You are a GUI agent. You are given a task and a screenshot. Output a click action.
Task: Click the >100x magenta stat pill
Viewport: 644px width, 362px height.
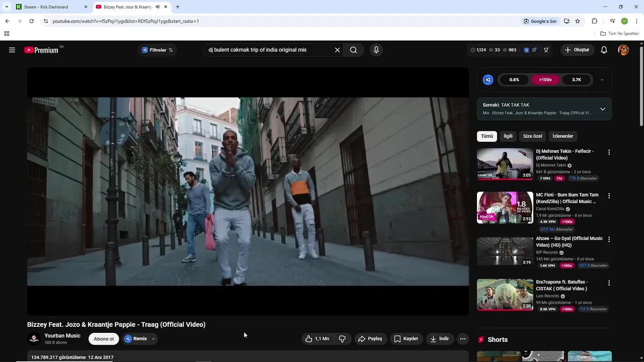(x=545, y=79)
